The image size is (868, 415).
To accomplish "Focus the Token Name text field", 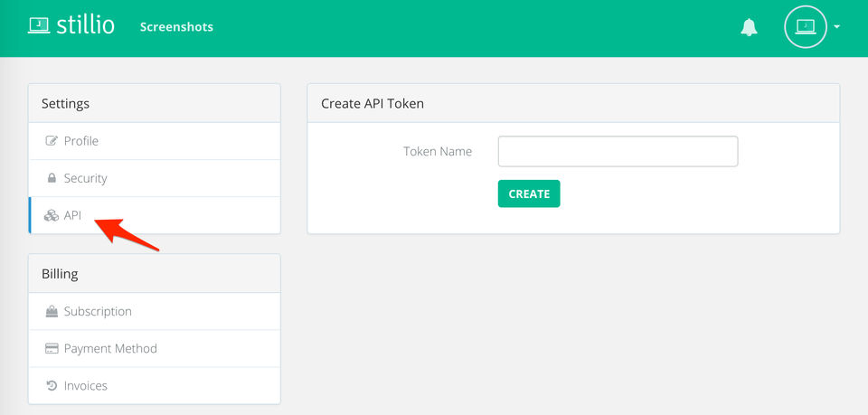I will point(618,151).
